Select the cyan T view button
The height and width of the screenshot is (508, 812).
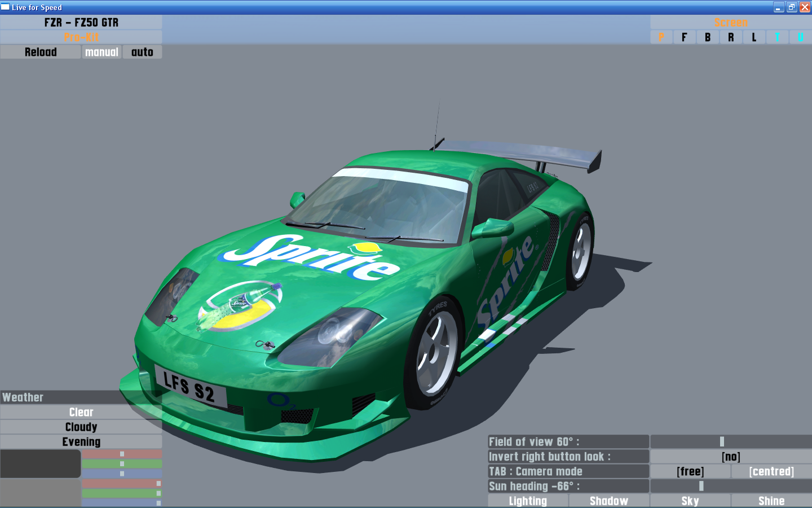pos(777,37)
